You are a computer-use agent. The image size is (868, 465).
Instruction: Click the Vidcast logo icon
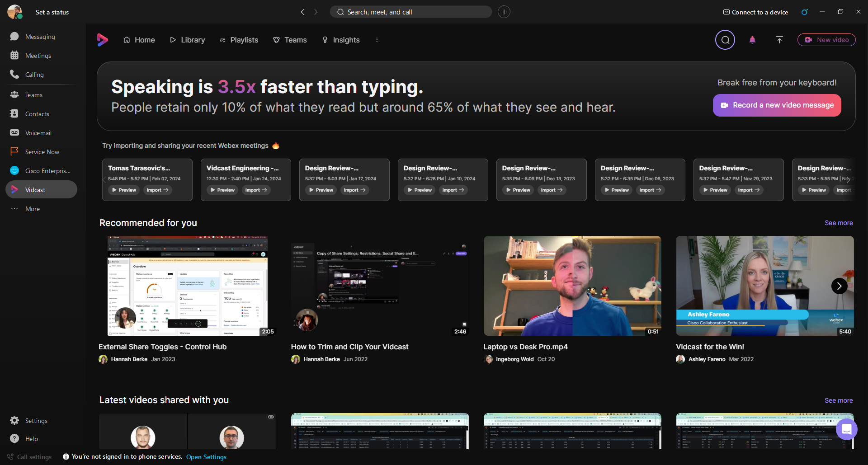[x=103, y=40]
